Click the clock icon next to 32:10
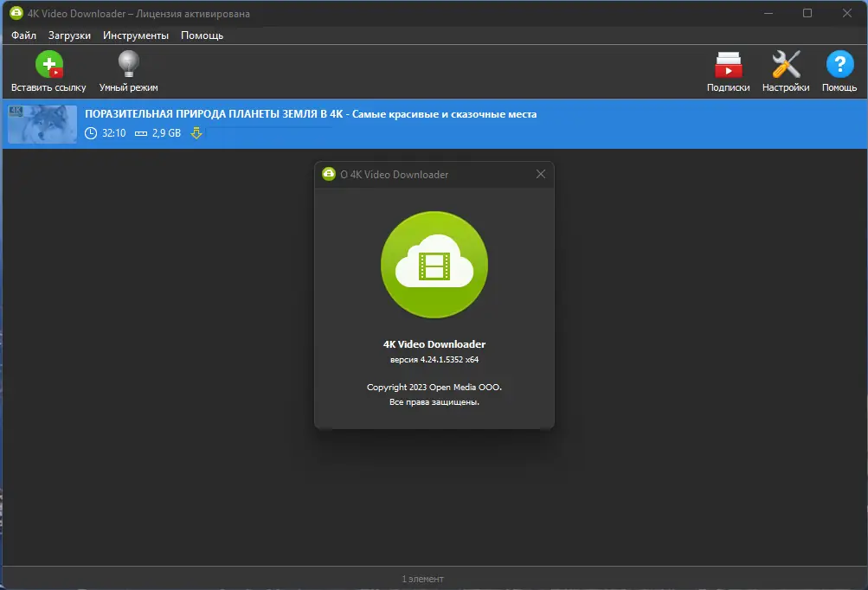 pos(89,132)
